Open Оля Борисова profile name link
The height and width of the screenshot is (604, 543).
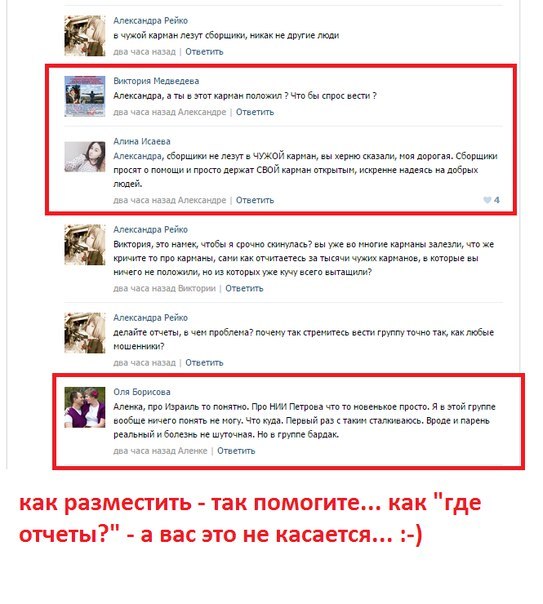point(142,392)
